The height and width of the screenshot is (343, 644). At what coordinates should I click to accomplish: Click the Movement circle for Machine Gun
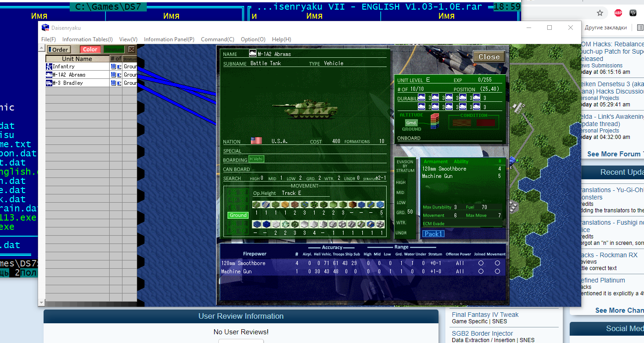[x=497, y=271]
